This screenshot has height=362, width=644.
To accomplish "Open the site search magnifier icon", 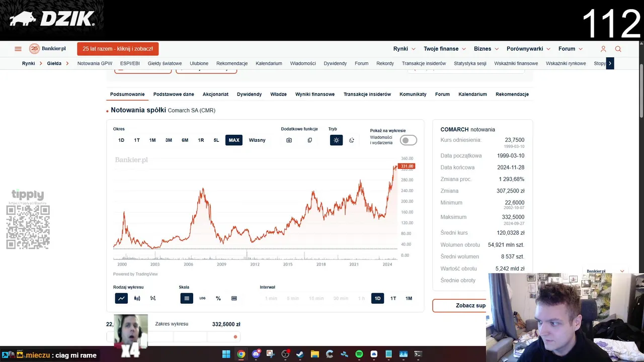I will pos(618,49).
